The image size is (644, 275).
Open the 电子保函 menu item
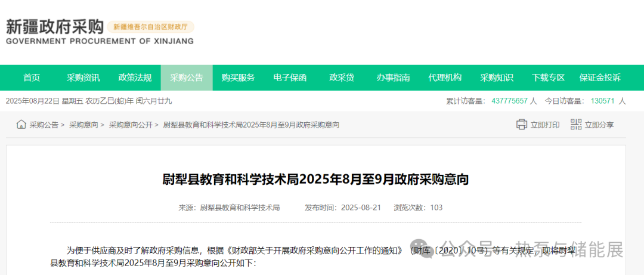pos(290,78)
